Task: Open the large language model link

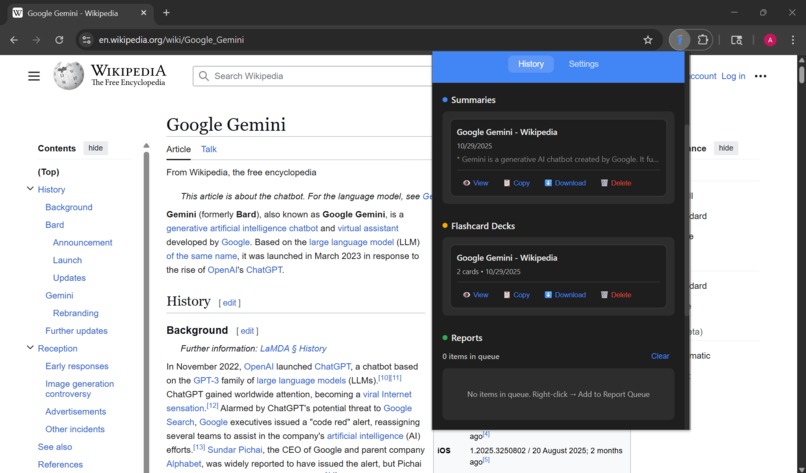Action: tap(352, 242)
